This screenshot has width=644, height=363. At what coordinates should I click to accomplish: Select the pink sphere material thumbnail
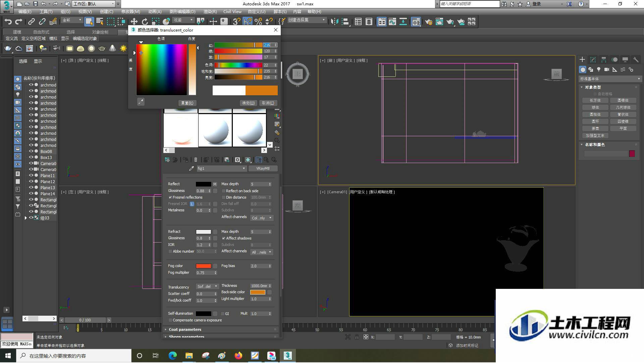click(181, 130)
